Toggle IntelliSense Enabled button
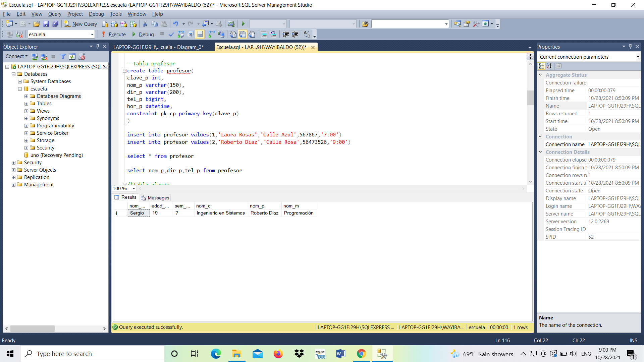 click(x=200, y=34)
